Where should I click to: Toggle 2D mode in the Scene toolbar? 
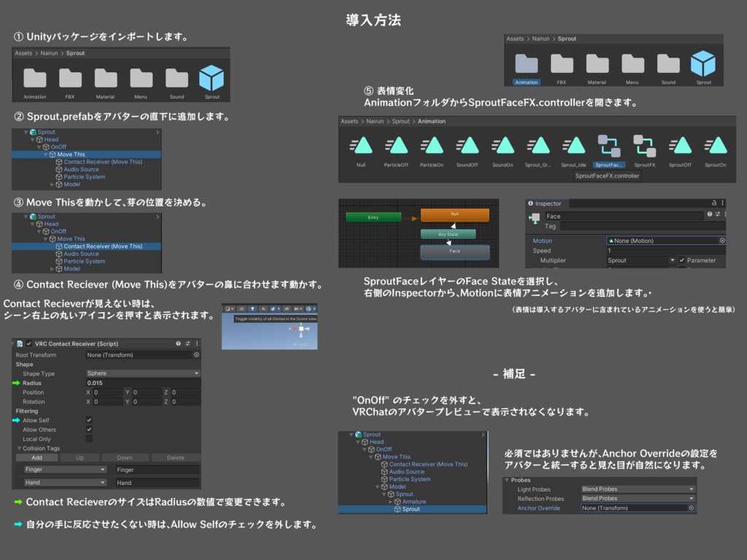click(241, 308)
